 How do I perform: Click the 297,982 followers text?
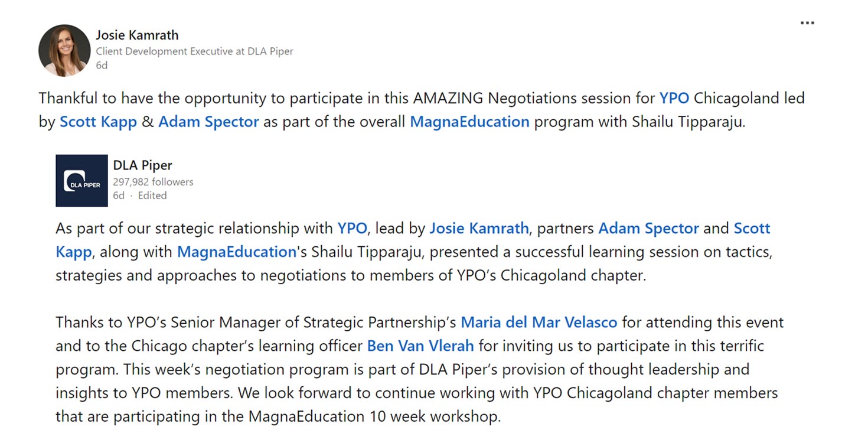[x=153, y=182]
